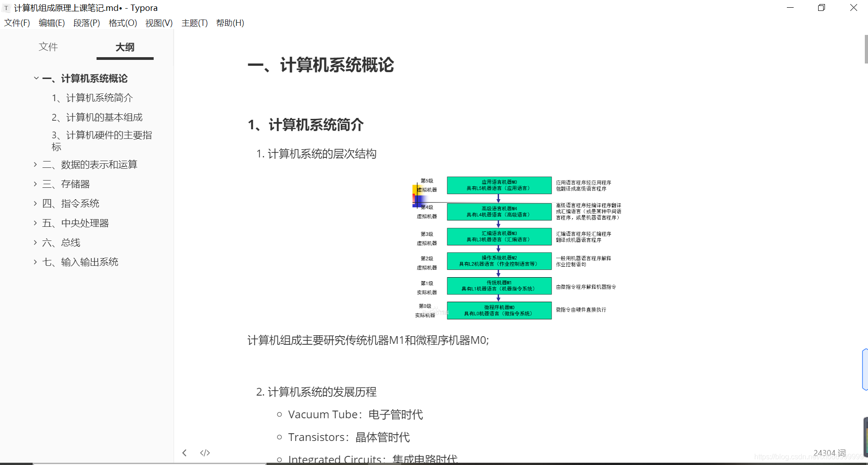This screenshot has height=465, width=868.
Task: Select outline heading 六、总线
Action: tap(61, 242)
